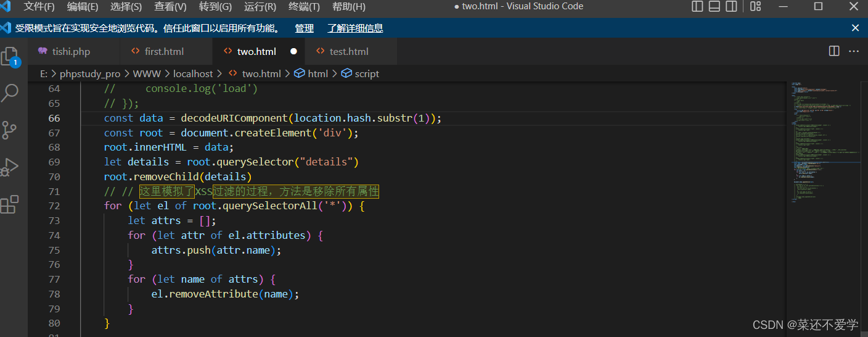Image resolution: width=868 pixels, height=337 pixels.
Task: Click the PHP icon on tishi.php tab
Action: 43,51
